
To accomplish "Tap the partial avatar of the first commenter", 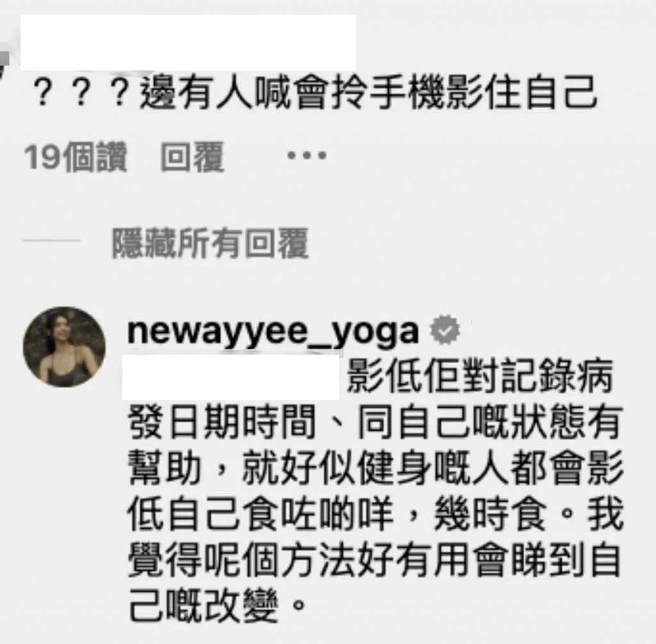I will [x=4, y=65].
